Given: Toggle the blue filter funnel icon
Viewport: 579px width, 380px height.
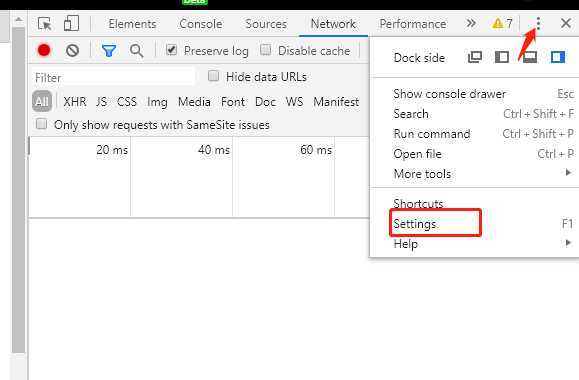Looking at the screenshot, I should click(x=109, y=51).
